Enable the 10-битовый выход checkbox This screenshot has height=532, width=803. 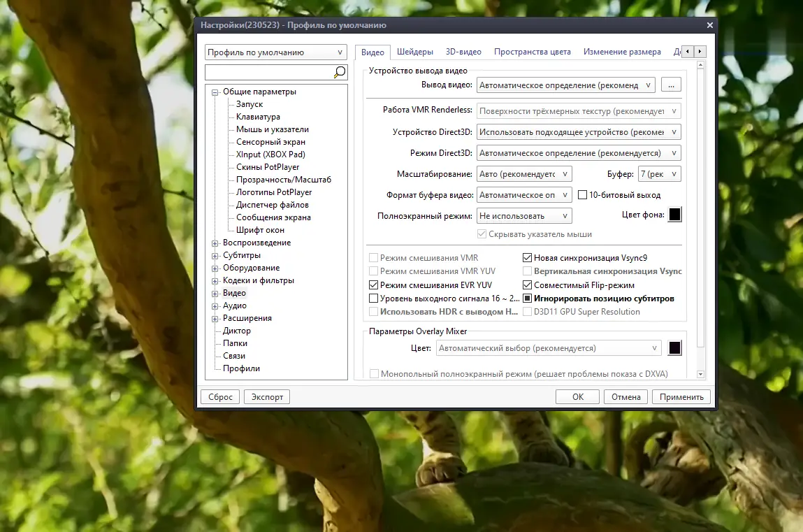click(x=584, y=194)
